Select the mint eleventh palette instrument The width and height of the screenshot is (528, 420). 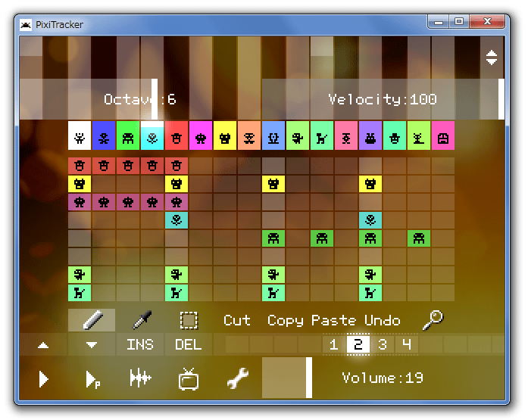click(x=322, y=135)
